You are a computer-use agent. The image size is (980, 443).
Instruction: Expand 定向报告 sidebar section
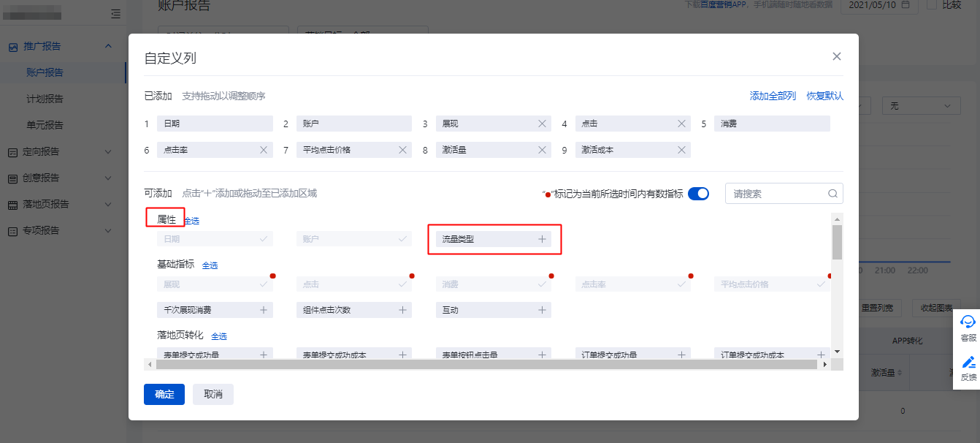108,152
